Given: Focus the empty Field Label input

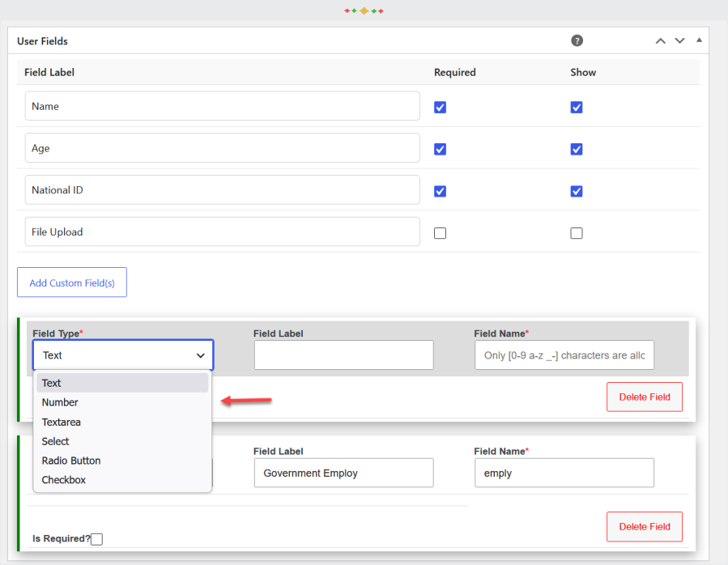Looking at the screenshot, I should click(x=343, y=355).
